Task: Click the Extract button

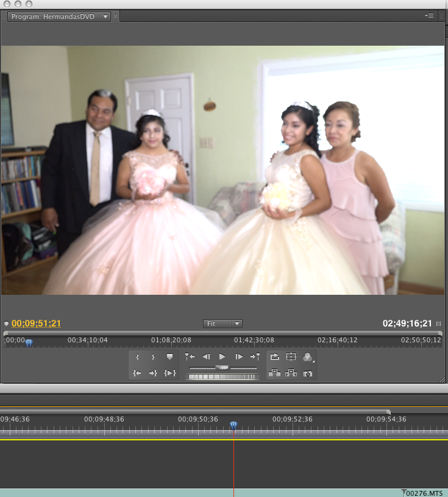Action: click(291, 373)
